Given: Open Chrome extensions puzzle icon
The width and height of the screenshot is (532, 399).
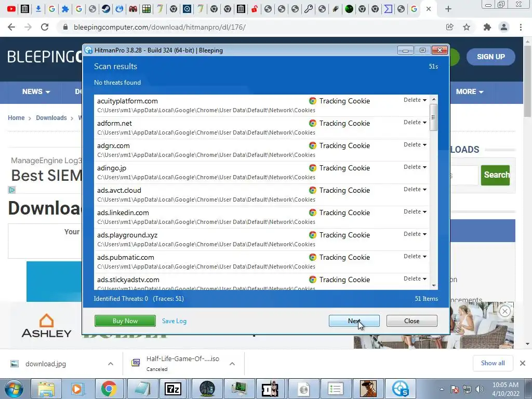Looking at the screenshot, I should point(487,27).
